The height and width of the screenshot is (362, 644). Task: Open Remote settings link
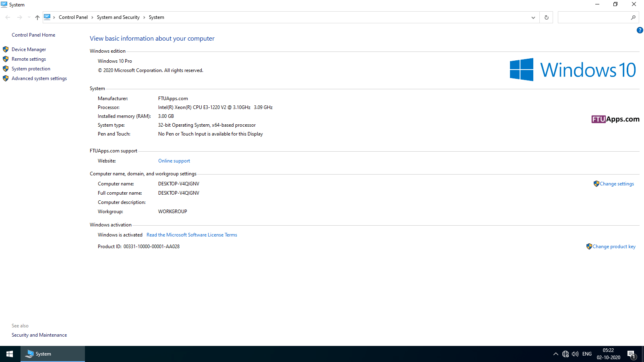tap(29, 59)
